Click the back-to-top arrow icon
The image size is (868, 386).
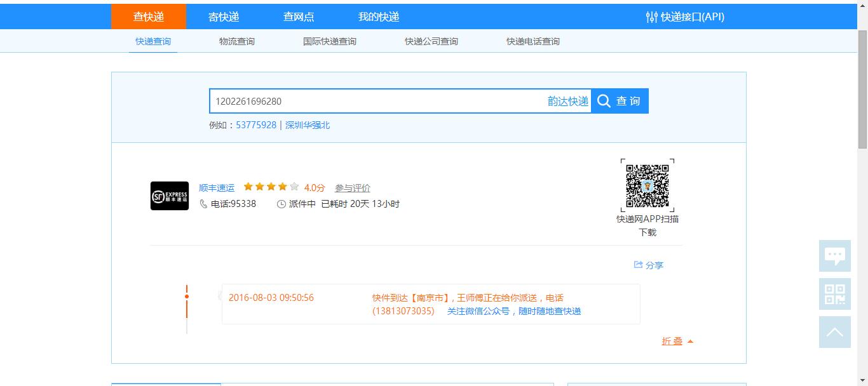[x=834, y=332]
